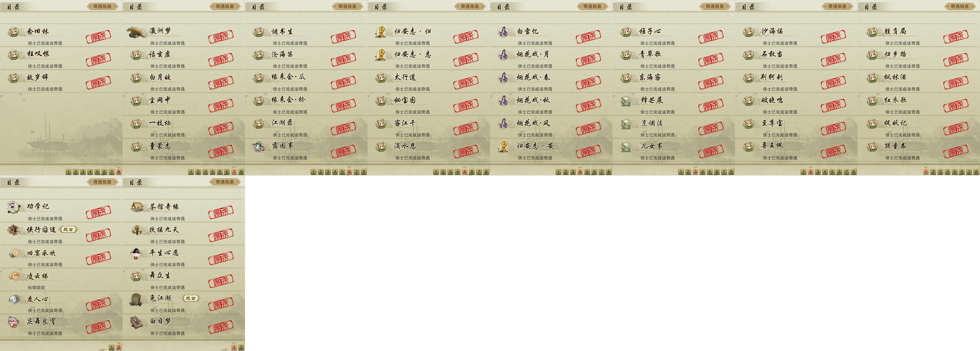
Task: Select the 念旧林 entry title
Action: pyautogui.click(x=38, y=32)
